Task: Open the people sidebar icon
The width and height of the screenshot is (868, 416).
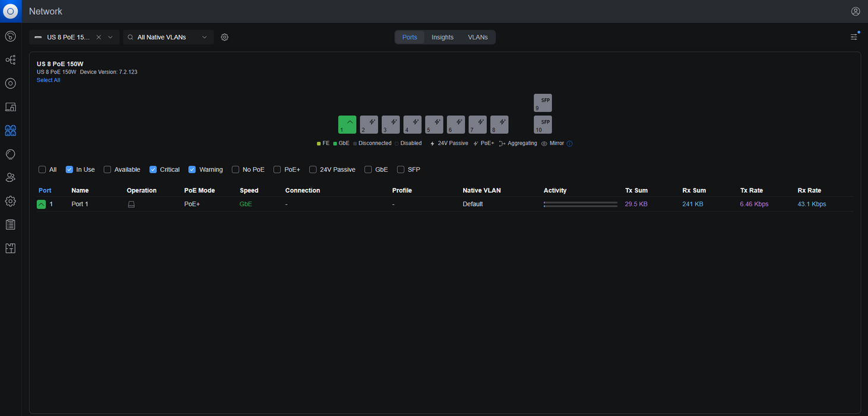Action: [x=11, y=178]
